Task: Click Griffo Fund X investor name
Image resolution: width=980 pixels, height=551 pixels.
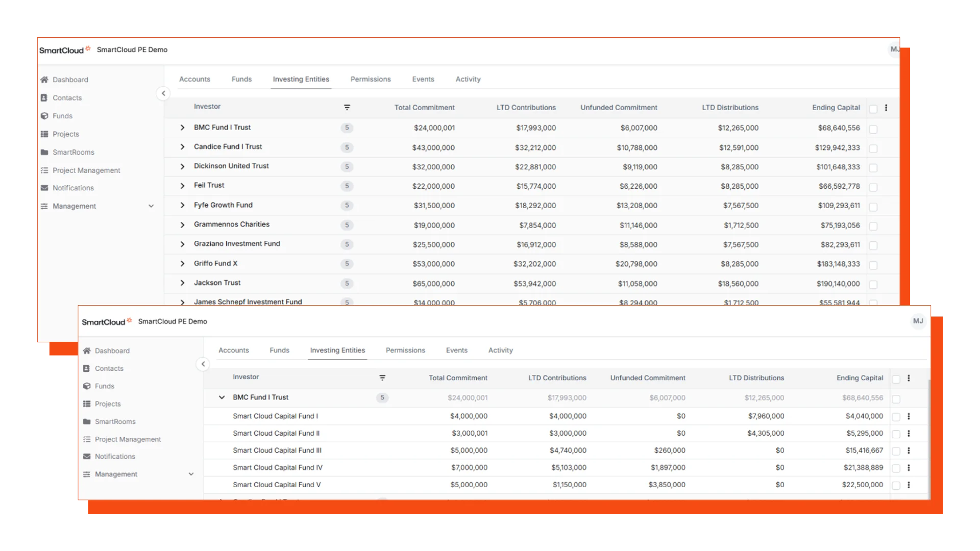Action: (215, 263)
